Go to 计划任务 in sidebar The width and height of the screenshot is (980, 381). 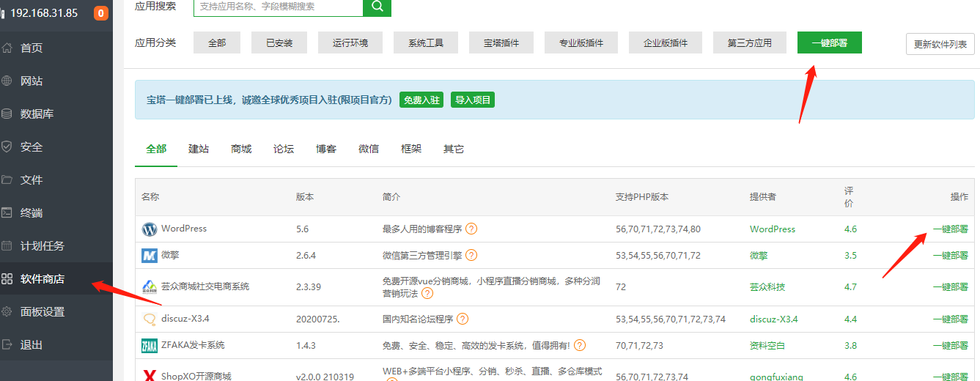pyautogui.click(x=43, y=245)
